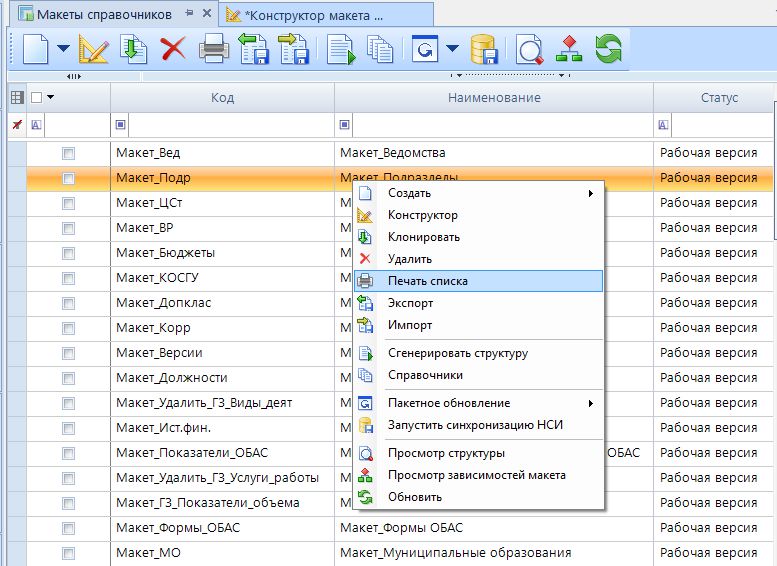Check the box next to Макет_МО
Viewport: 777px width, 566px height.
point(68,553)
